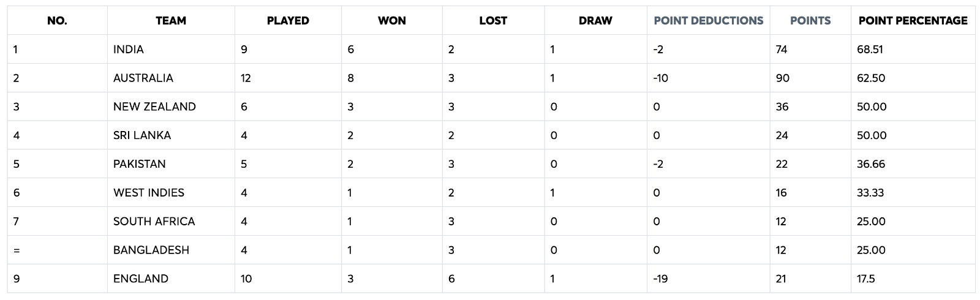Click Australia's 90 points value
This screenshot has height=300, width=980.
pyautogui.click(x=782, y=78)
